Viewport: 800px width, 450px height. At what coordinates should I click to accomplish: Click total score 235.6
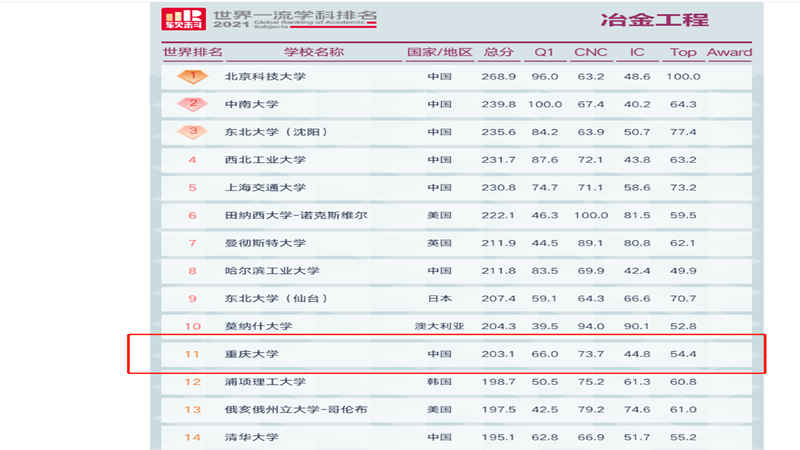(x=498, y=132)
